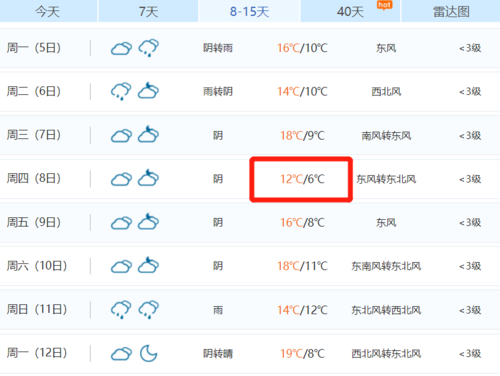Click the cloudy icon for 周二 6日 night
The height and width of the screenshot is (376, 500).
pyautogui.click(x=149, y=91)
